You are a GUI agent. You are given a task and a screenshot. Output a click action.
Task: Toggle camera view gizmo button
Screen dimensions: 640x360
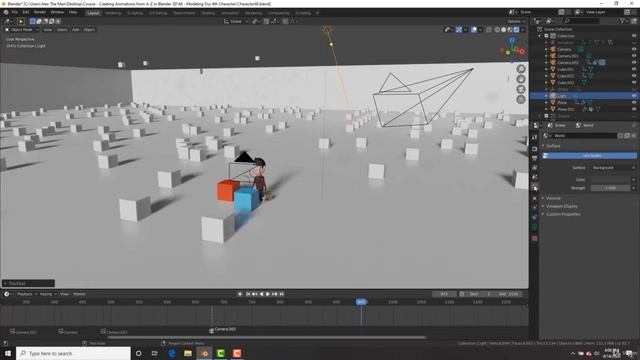click(521, 89)
